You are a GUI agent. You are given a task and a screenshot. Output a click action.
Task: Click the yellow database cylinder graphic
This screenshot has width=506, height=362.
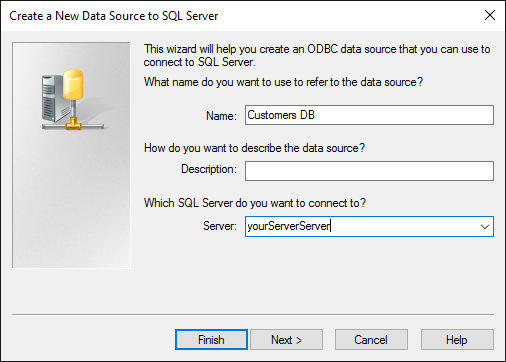[73, 85]
